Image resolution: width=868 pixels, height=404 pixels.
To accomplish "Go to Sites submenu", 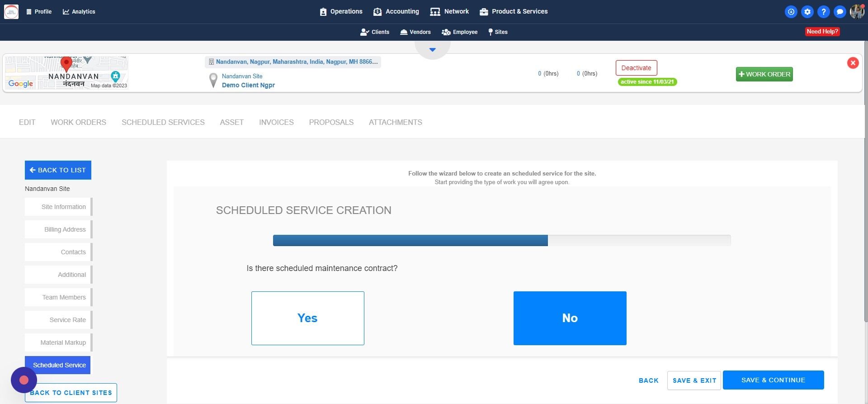I will 498,32.
